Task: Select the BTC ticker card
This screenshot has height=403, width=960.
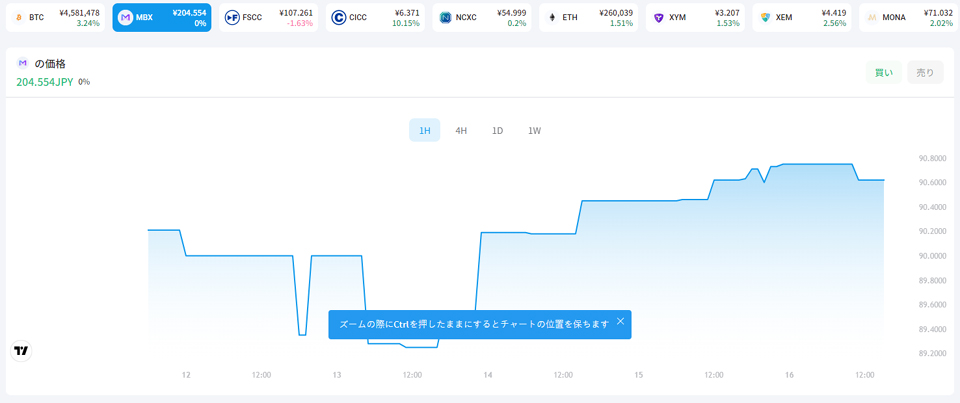Action: [x=55, y=18]
